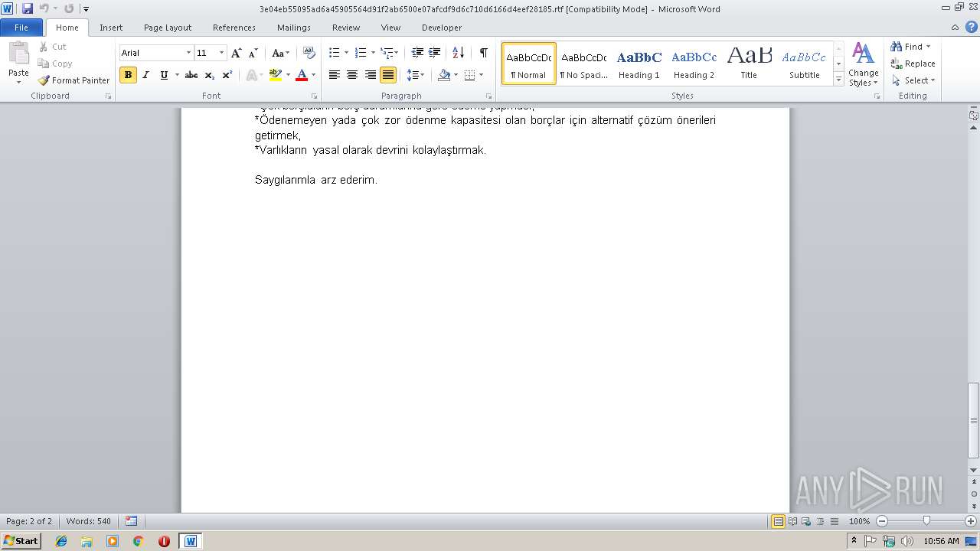Apply bullets list
The height and width of the screenshot is (551, 980).
click(334, 53)
